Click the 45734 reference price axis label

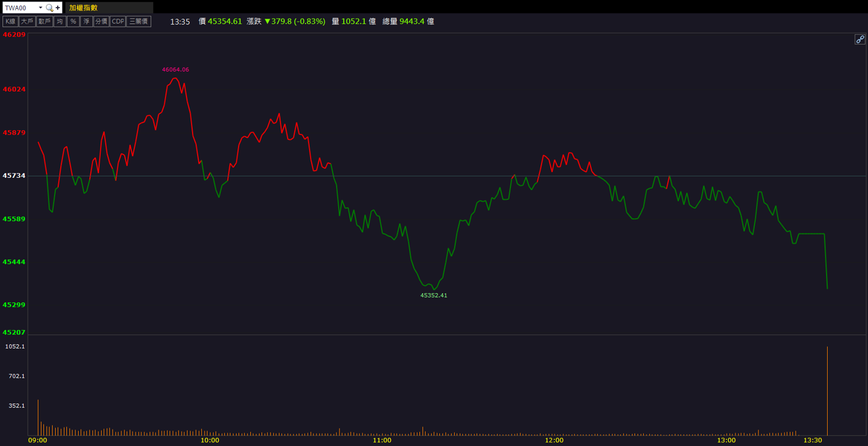[14, 176]
